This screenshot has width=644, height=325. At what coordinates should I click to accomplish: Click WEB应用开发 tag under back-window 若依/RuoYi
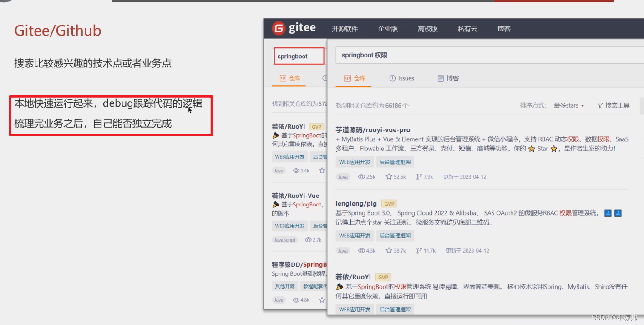tap(290, 156)
